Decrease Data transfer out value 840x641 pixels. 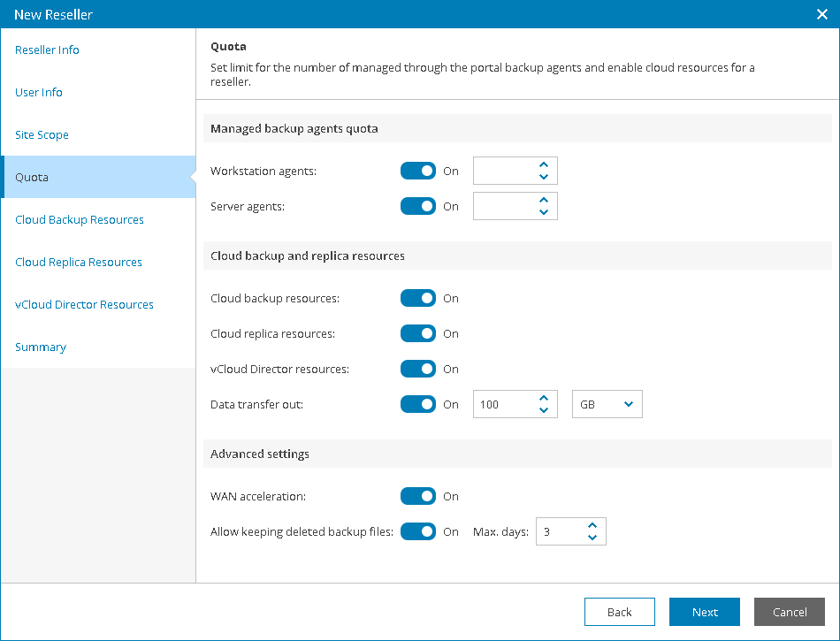[x=544, y=410]
